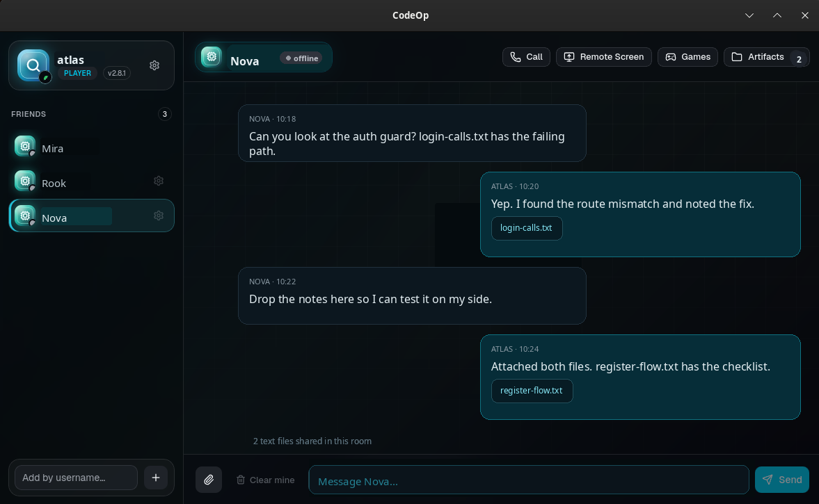Click Mira's avatar icon
Viewport: 819px width, 504px height.
point(25,146)
